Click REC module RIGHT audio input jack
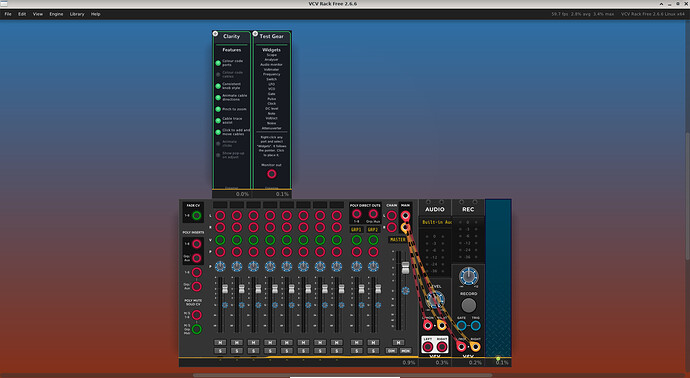690x378 pixels. point(476,347)
